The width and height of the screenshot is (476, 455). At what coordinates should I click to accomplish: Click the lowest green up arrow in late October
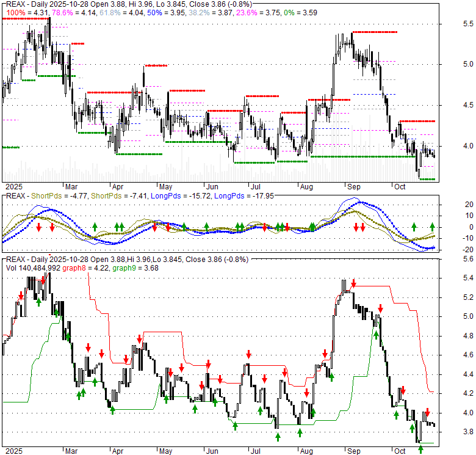(420, 450)
